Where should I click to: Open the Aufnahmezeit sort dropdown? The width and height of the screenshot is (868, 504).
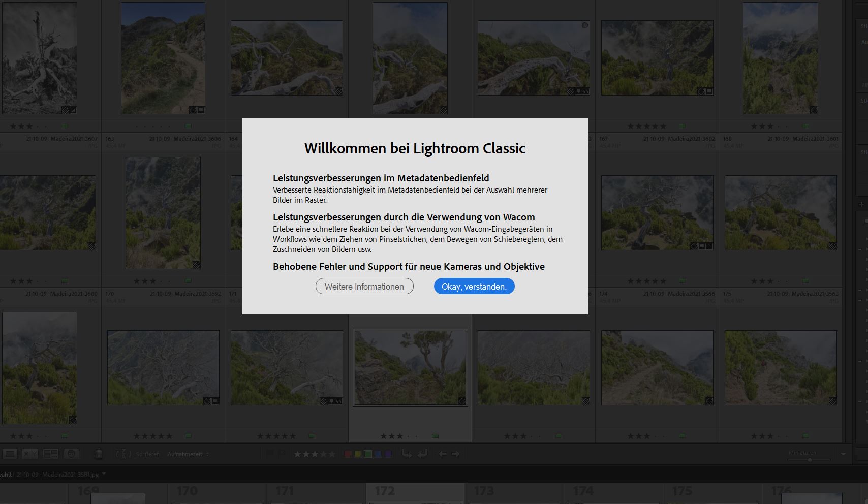click(x=188, y=454)
